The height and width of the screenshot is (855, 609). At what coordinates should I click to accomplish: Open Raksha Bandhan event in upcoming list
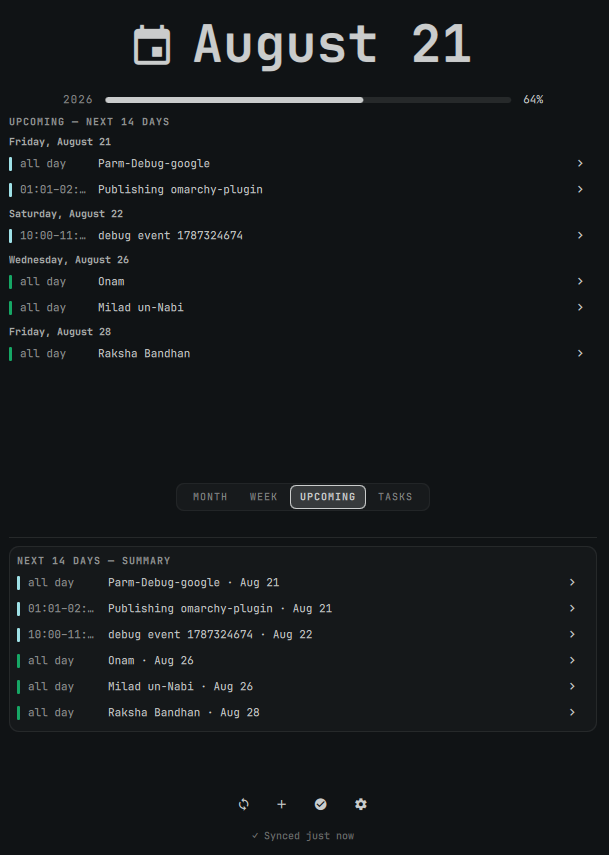click(x=299, y=353)
